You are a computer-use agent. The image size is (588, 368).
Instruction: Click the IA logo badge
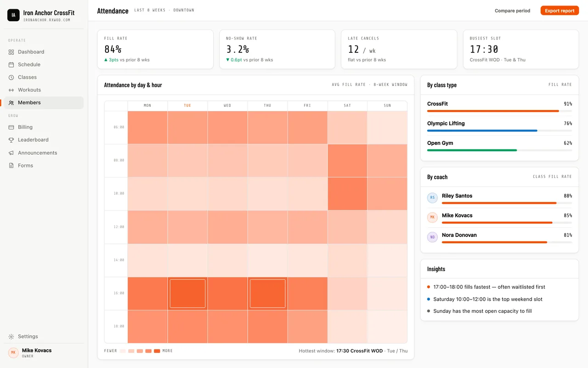(13, 15)
